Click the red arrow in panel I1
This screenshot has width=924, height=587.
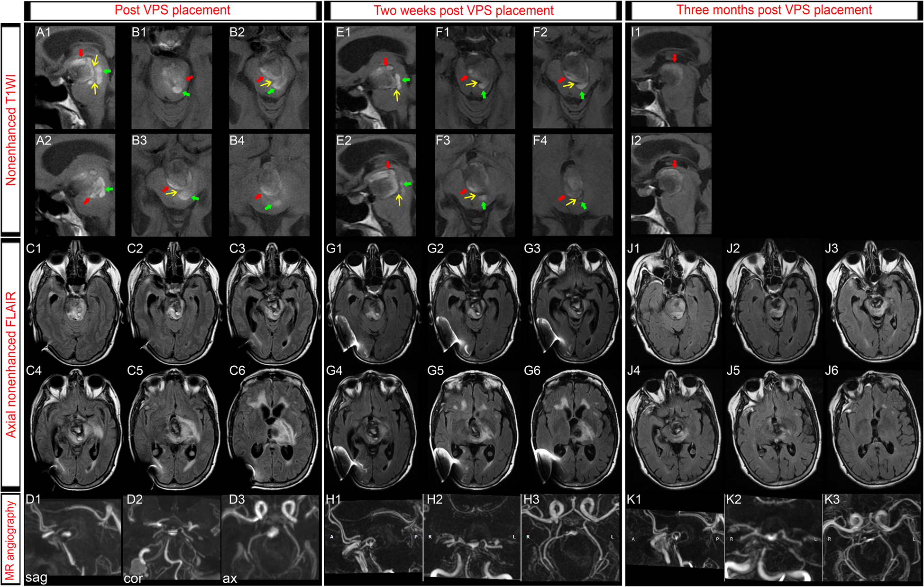tap(675, 58)
